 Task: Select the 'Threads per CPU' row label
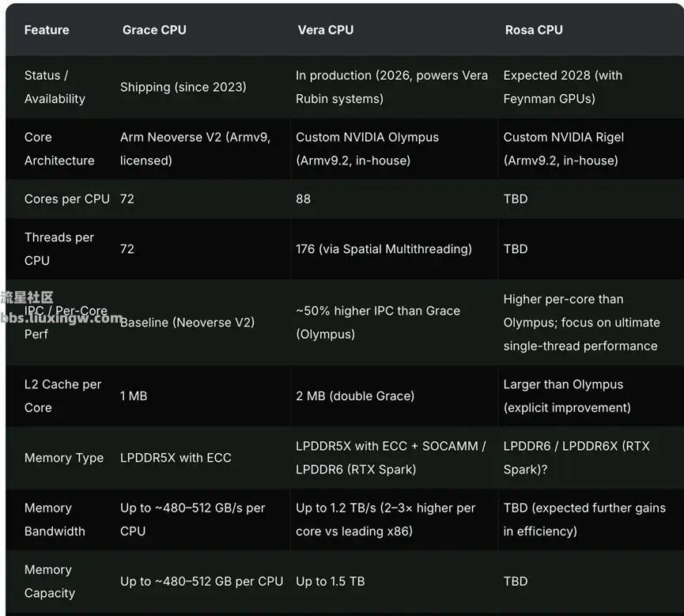(x=59, y=248)
